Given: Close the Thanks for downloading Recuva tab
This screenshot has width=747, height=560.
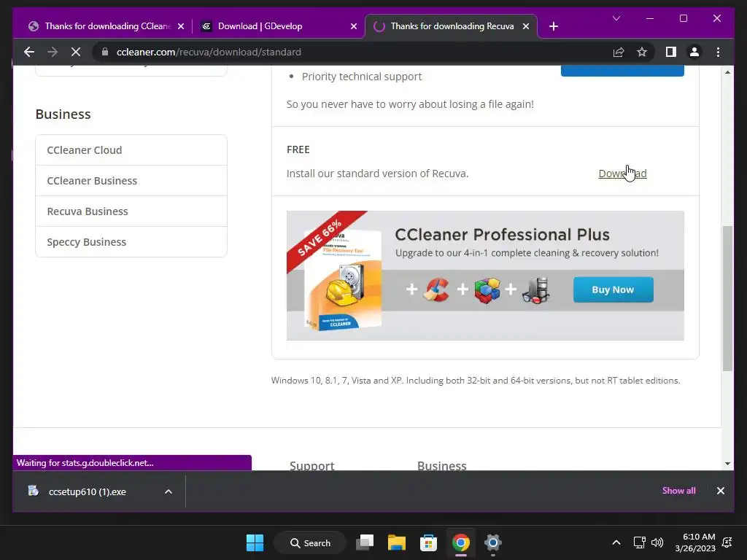Looking at the screenshot, I should (526, 26).
